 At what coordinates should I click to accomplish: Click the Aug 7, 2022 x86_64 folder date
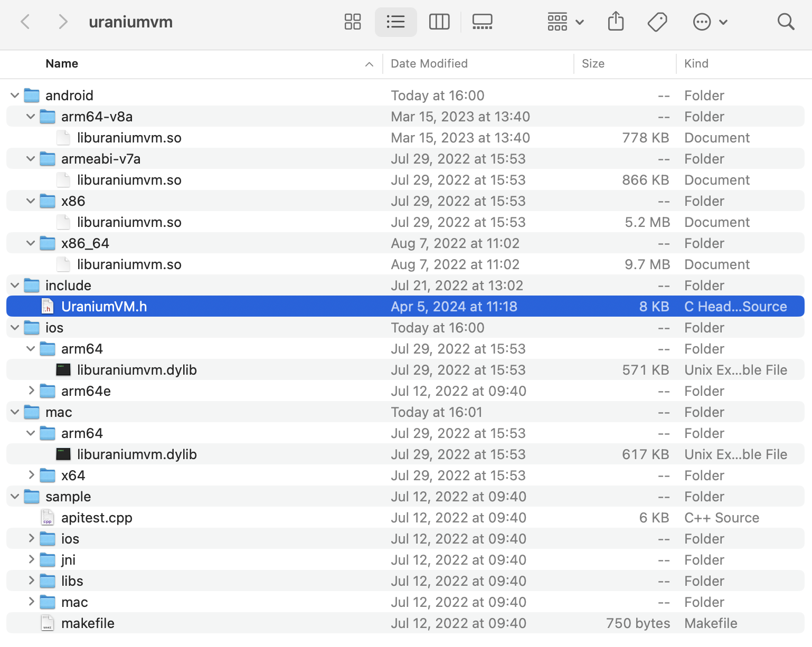(x=455, y=243)
